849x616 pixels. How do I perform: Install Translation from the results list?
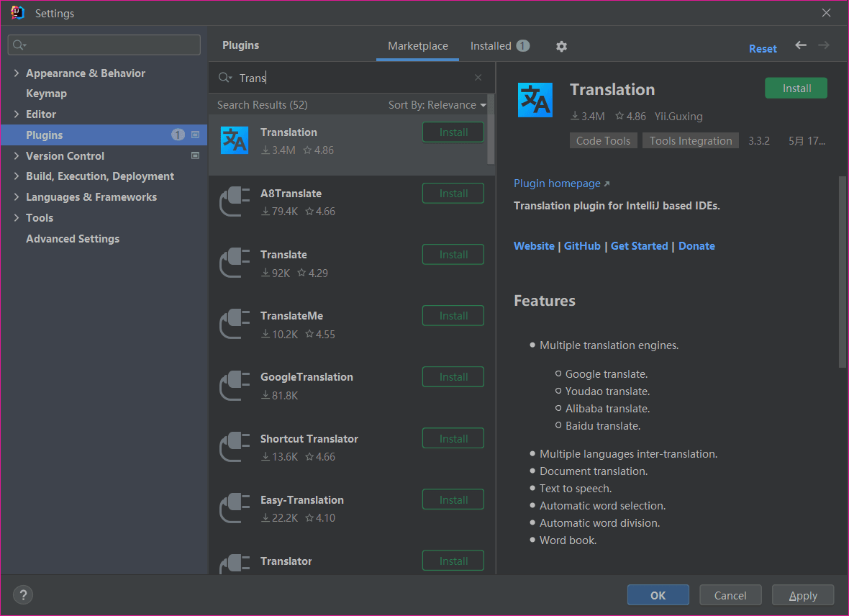[x=453, y=132]
